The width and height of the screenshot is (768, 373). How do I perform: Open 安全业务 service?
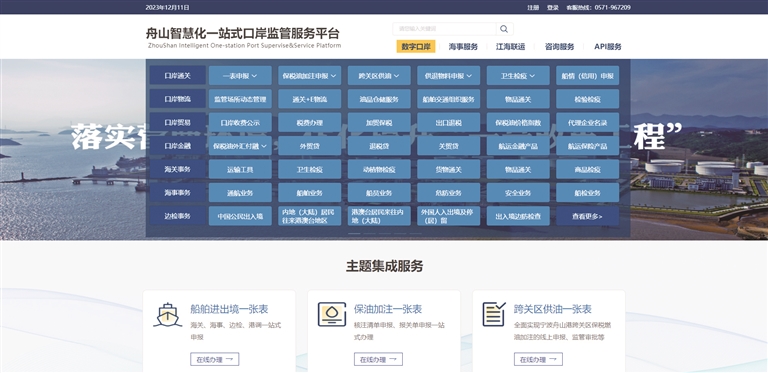(x=518, y=192)
